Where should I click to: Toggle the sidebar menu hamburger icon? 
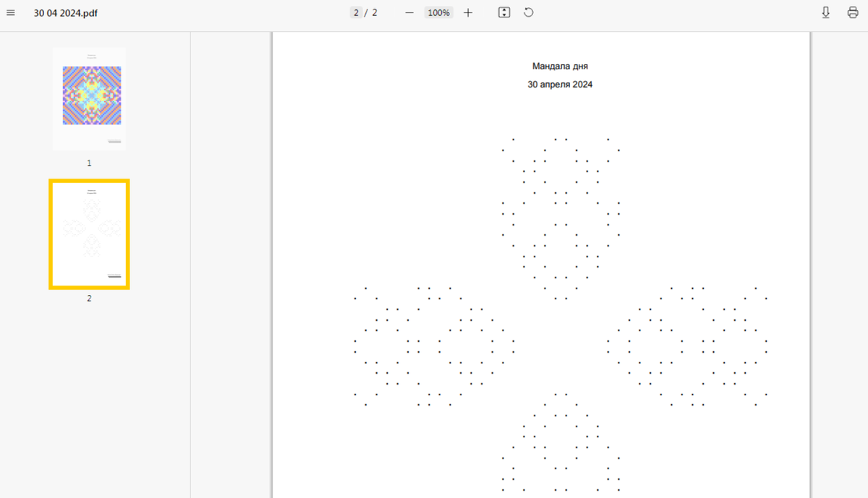11,13
